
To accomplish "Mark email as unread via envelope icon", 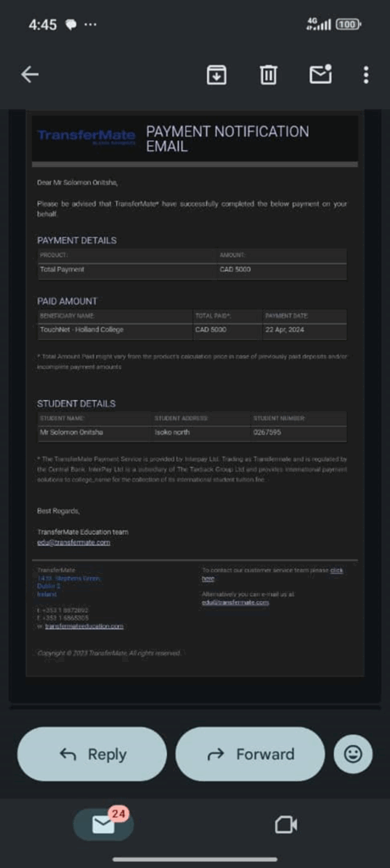I will [320, 75].
